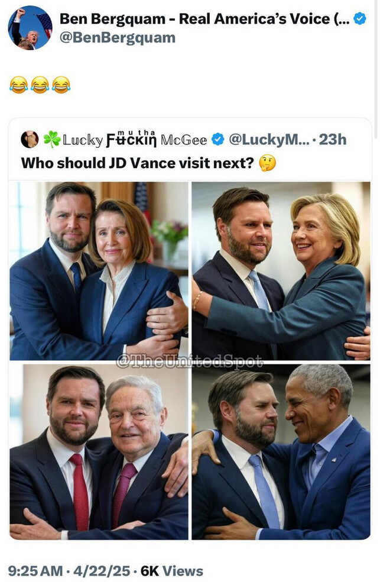Click the last laughing-crying emoji
The height and width of the screenshot is (588, 380).
pos(61,85)
